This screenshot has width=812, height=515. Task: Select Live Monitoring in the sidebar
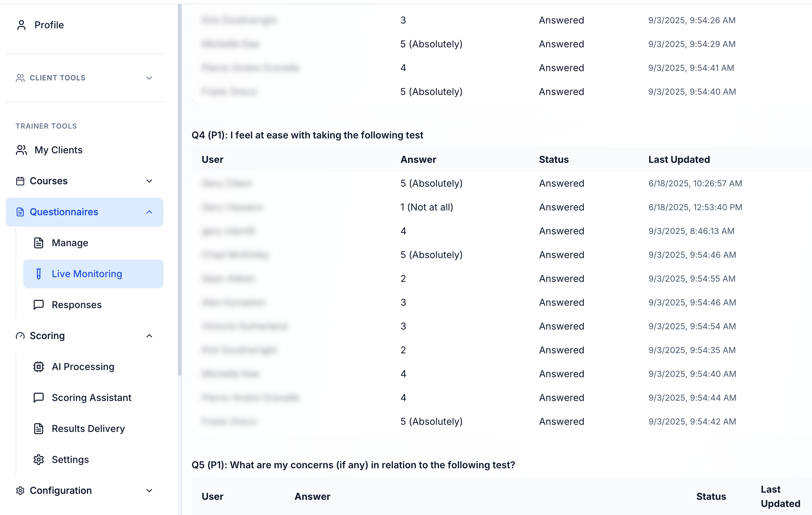click(x=87, y=274)
